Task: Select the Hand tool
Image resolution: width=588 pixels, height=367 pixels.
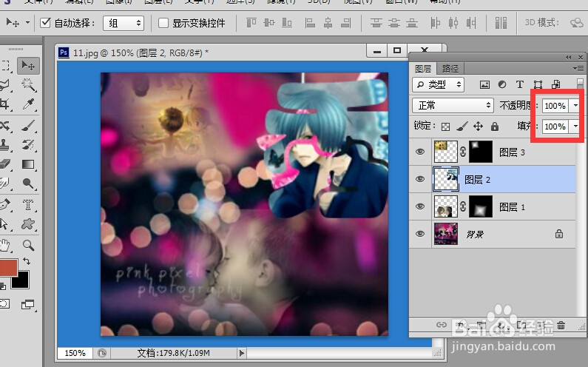Action: [x=4, y=246]
